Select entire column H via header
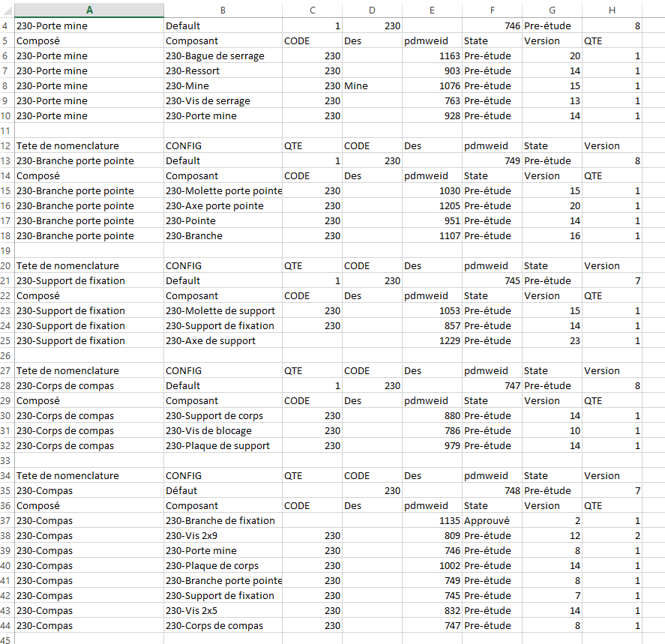 pyautogui.click(x=612, y=9)
